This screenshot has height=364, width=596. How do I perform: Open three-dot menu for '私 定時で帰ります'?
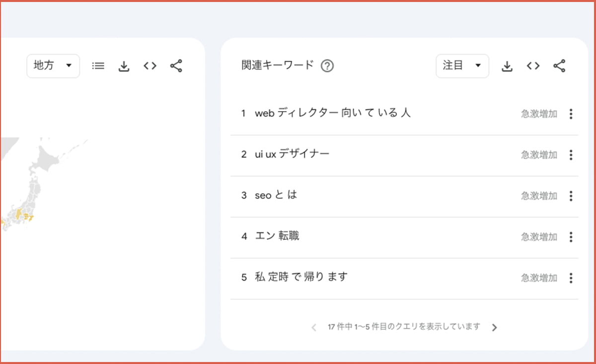(x=571, y=278)
